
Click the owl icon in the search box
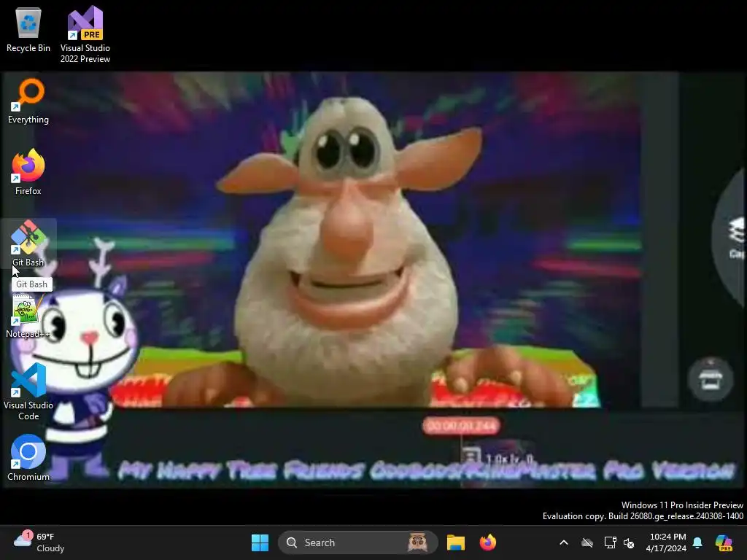click(418, 542)
